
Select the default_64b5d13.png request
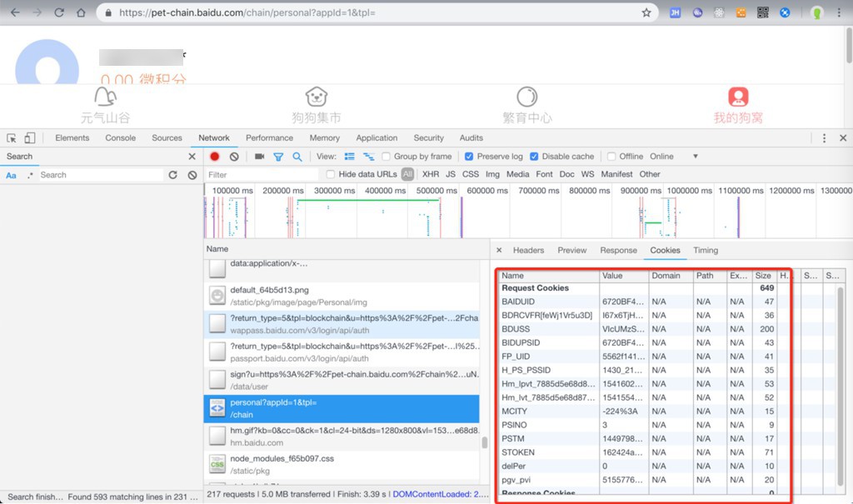(342, 296)
